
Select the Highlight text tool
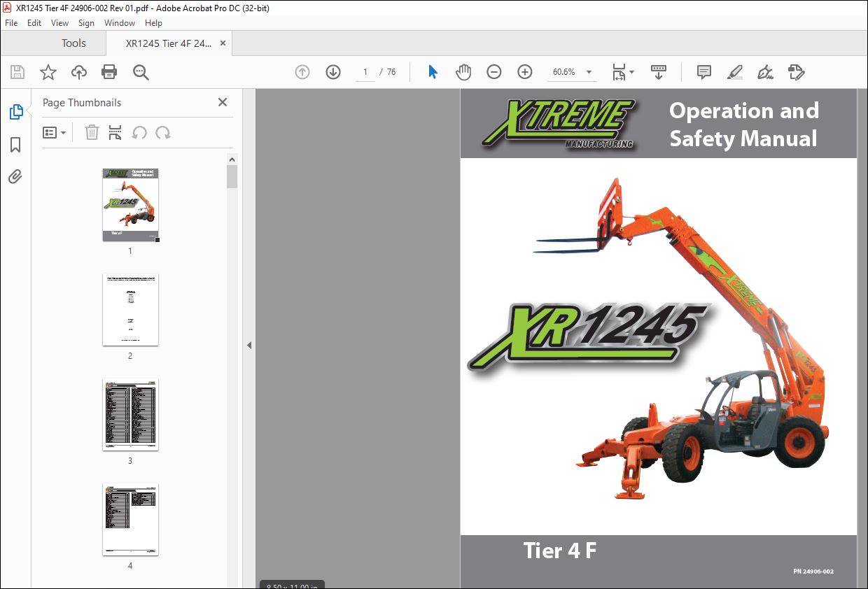(x=735, y=72)
